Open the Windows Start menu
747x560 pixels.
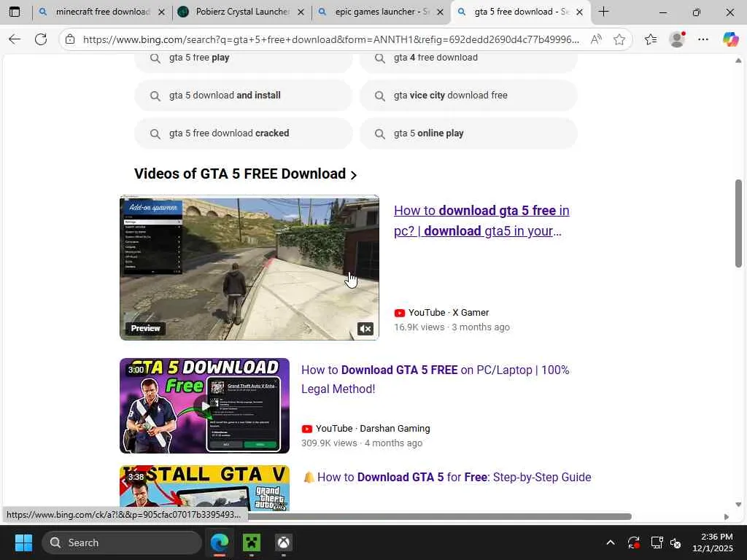click(x=23, y=542)
